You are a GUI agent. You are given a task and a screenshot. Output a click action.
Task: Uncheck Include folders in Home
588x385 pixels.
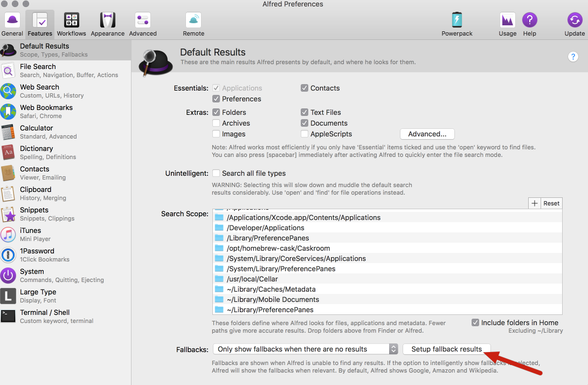pos(475,322)
